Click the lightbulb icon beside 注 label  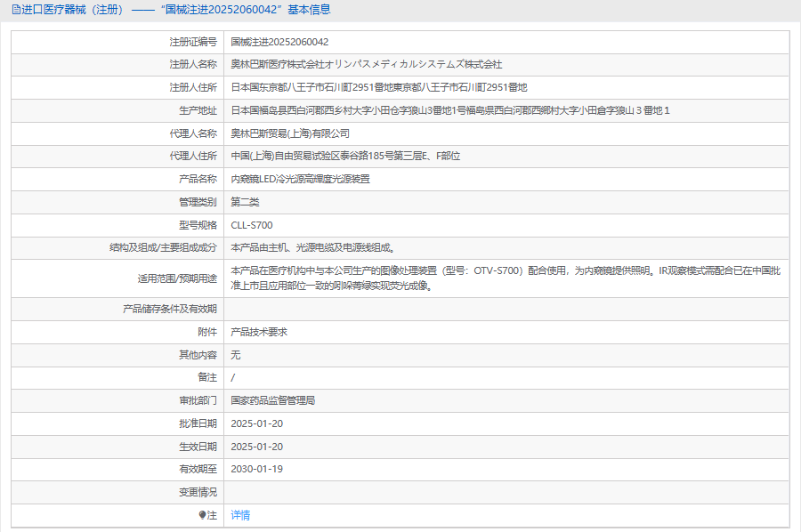(202, 515)
